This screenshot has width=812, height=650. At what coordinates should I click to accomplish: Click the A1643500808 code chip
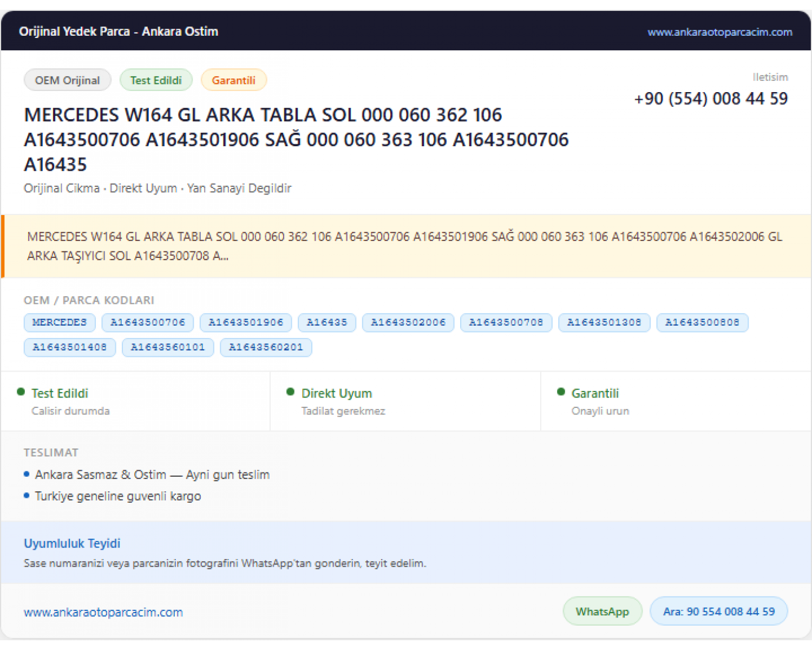pos(702,322)
